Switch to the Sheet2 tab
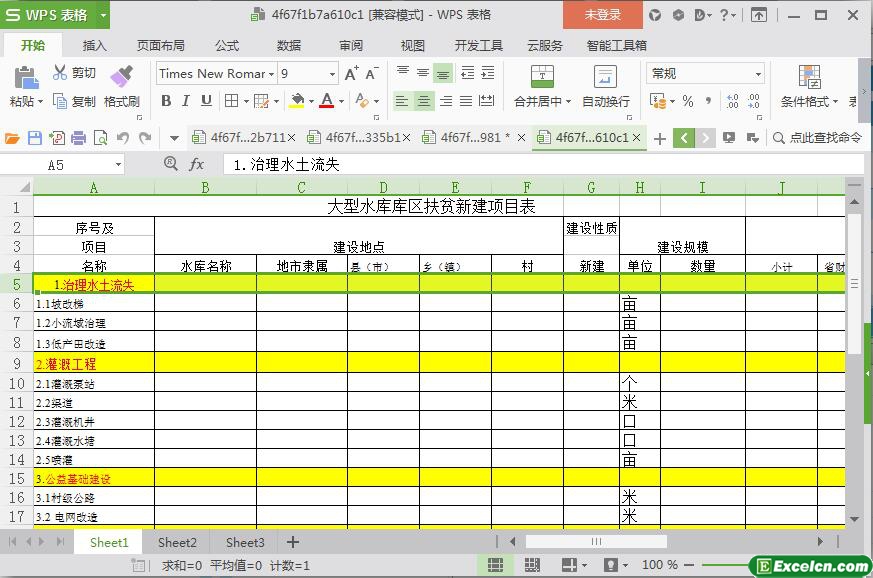873x578 pixels. 177,542
